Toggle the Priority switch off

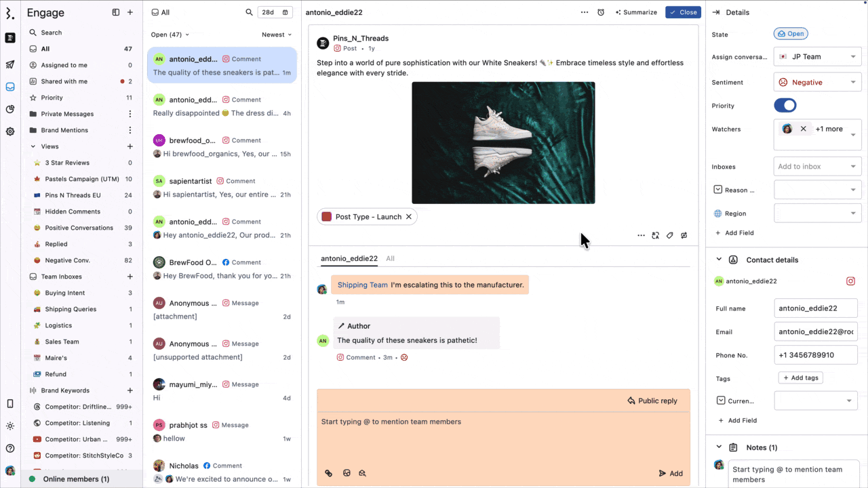pyautogui.click(x=785, y=106)
